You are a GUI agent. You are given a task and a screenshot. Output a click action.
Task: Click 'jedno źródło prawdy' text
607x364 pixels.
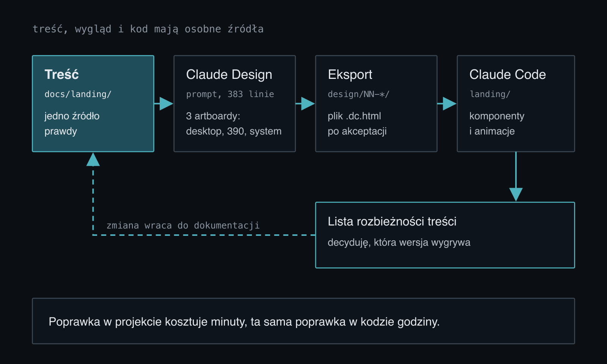(72, 124)
